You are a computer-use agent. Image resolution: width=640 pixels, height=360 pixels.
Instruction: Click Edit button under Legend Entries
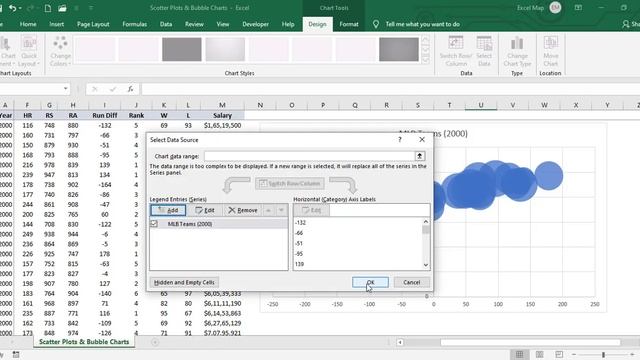[x=204, y=210]
